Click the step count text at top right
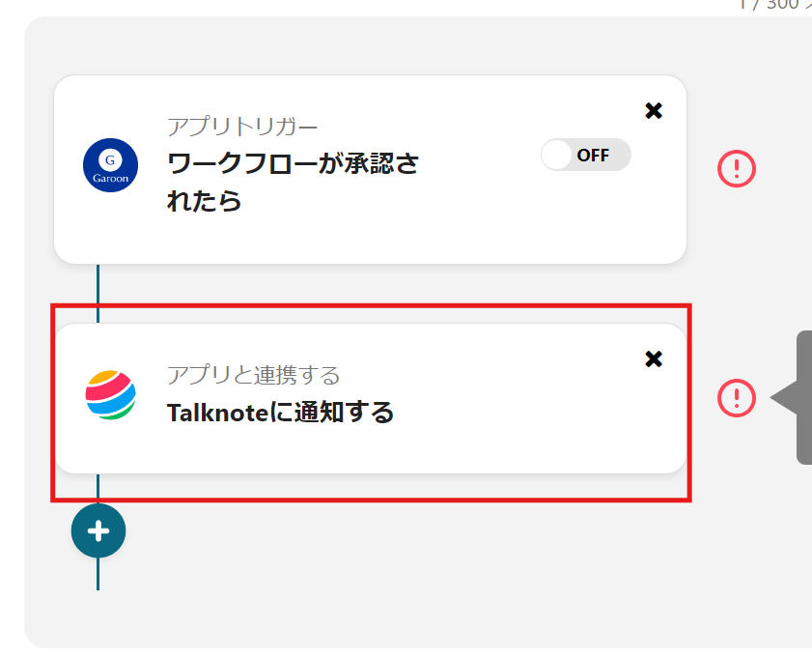This screenshot has width=812, height=658. point(772,6)
